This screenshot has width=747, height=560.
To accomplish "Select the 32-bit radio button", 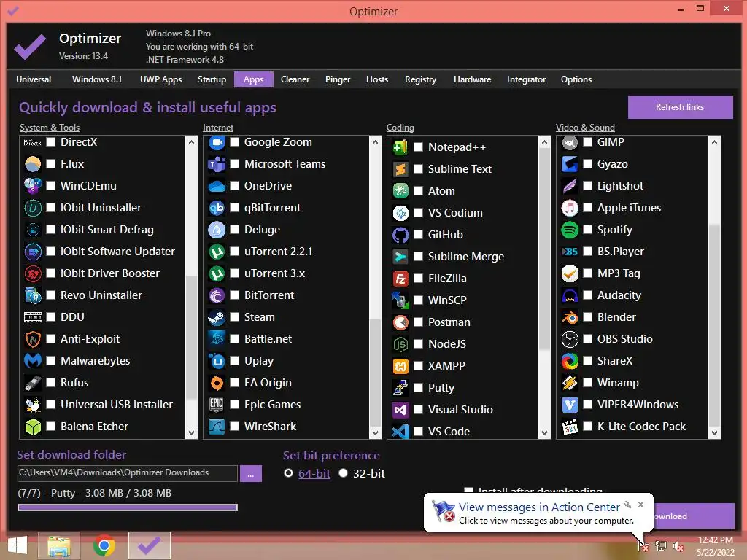I will point(343,473).
